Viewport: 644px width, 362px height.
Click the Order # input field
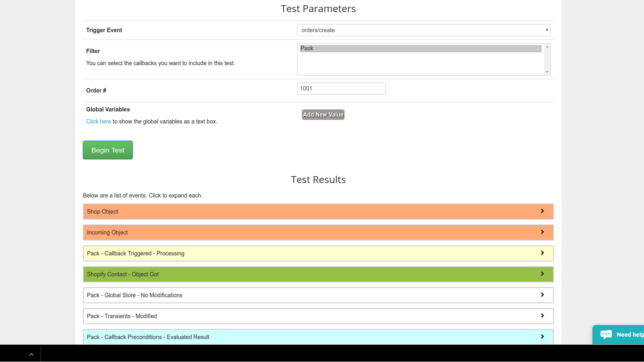point(341,88)
